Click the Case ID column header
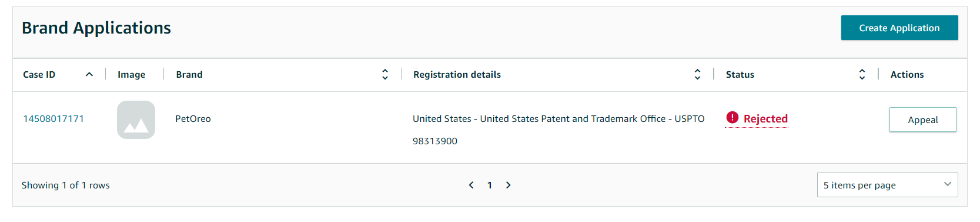This screenshot has width=980, height=222. (39, 74)
